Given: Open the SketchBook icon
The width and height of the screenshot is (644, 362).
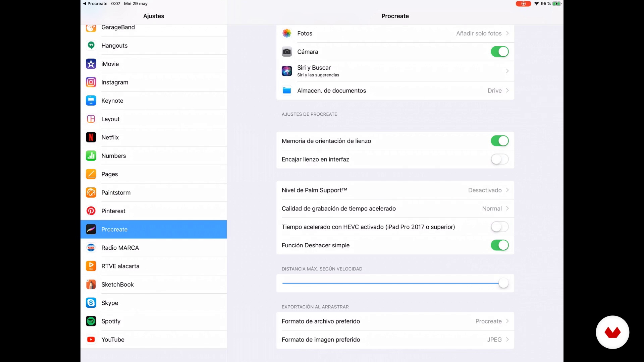Looking at the screenshot, I should [91, 285].
